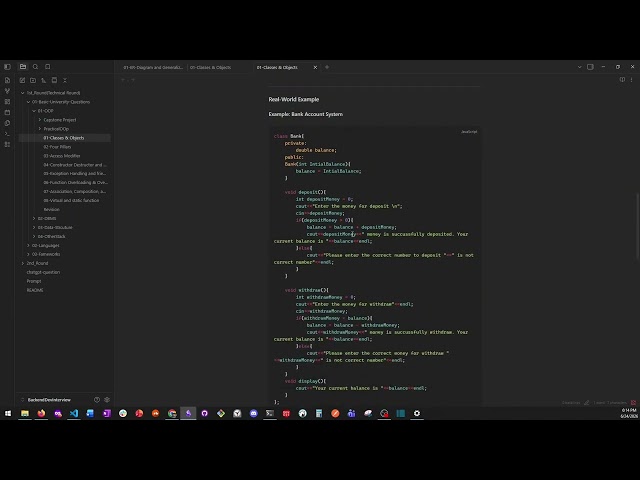Viewport: 640px width, 480px height.
Task: Click the templates ribbon icon
Action: [x=7, y=123]
